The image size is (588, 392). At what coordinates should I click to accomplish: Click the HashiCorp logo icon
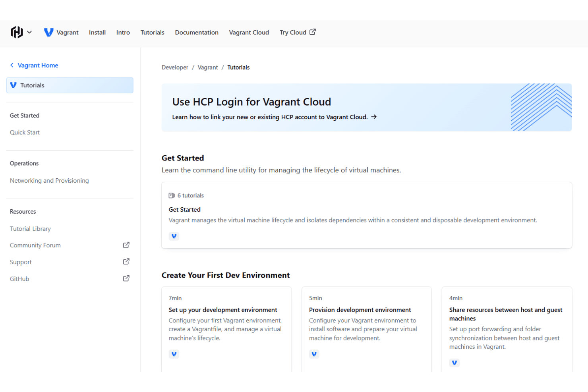point(17,32)
